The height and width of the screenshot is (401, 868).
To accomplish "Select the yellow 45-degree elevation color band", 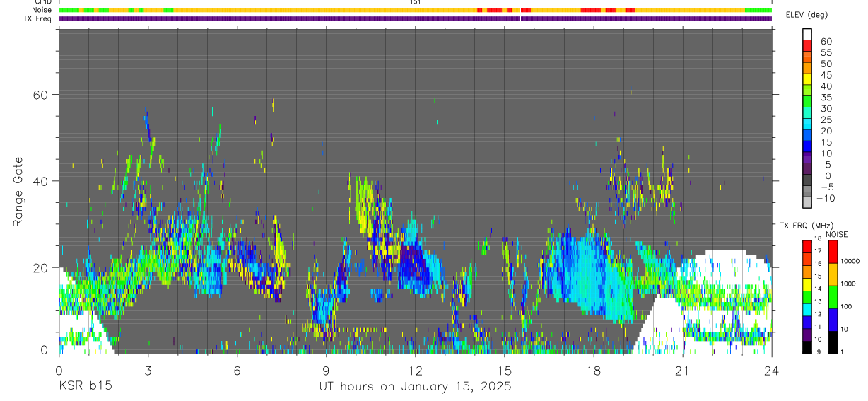I will click(x=808, y=79).
